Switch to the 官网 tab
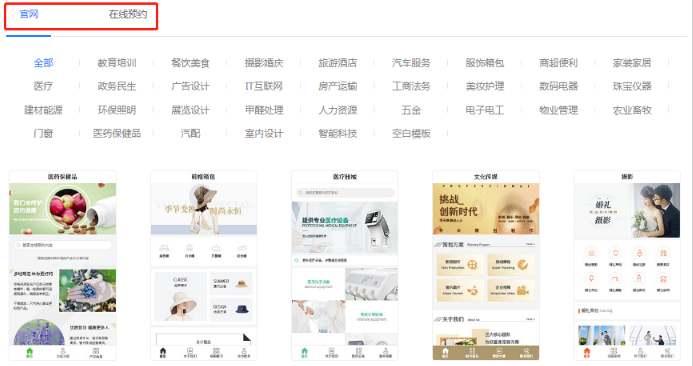This screenshot has height=366, width=693. point(29,14)
